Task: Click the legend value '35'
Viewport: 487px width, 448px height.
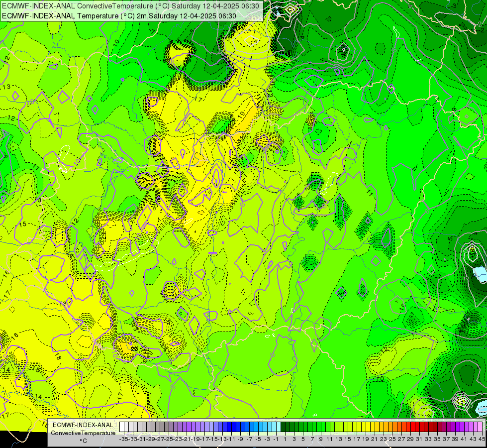Action: point(437,440)
